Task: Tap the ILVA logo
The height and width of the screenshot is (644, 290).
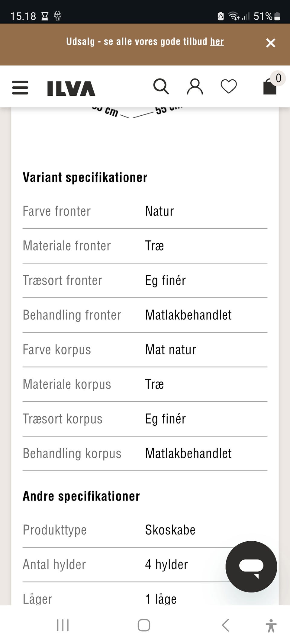Action: pos(71,88)
